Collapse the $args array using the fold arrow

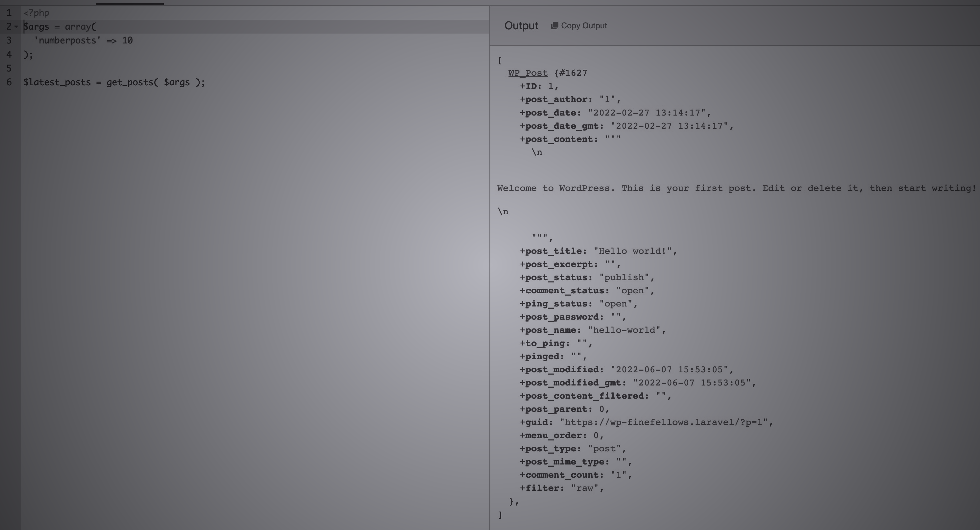pos(15,27)
